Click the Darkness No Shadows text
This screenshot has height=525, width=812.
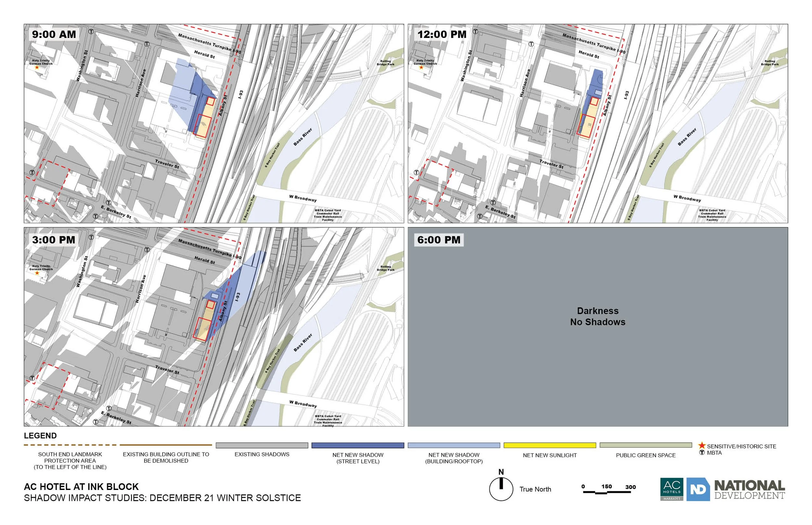click(x=597, y=316)
